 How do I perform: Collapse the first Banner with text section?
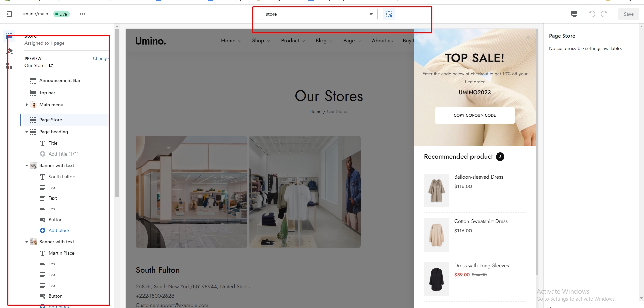pyautogui.click(x=27, y=166)
